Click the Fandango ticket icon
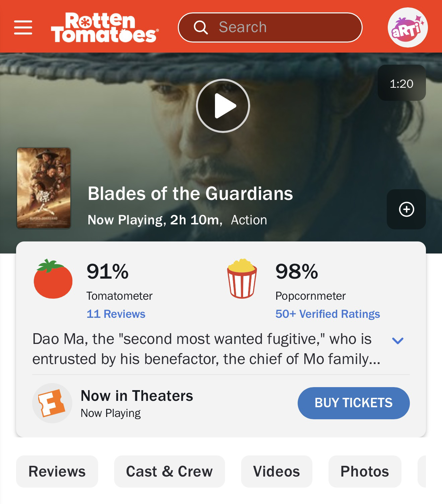The height and width of the screenshot is (504, 442). 52,403
